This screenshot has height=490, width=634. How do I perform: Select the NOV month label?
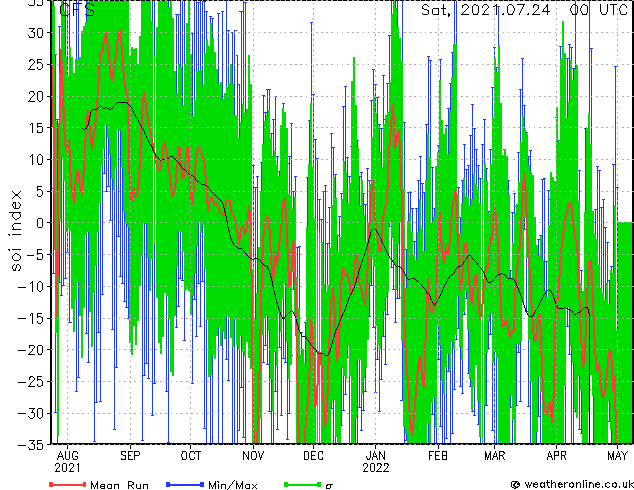pos(253,454)
